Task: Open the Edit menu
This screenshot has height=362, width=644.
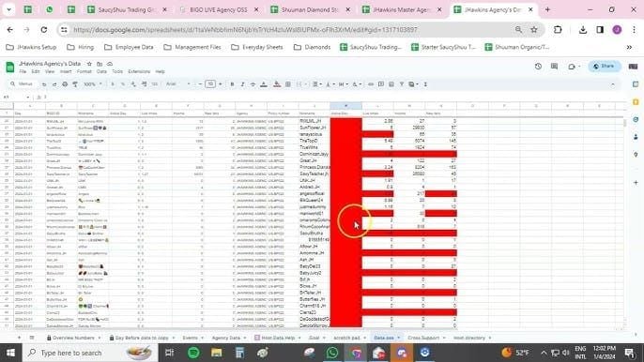Action: click(x=36, y=71)
